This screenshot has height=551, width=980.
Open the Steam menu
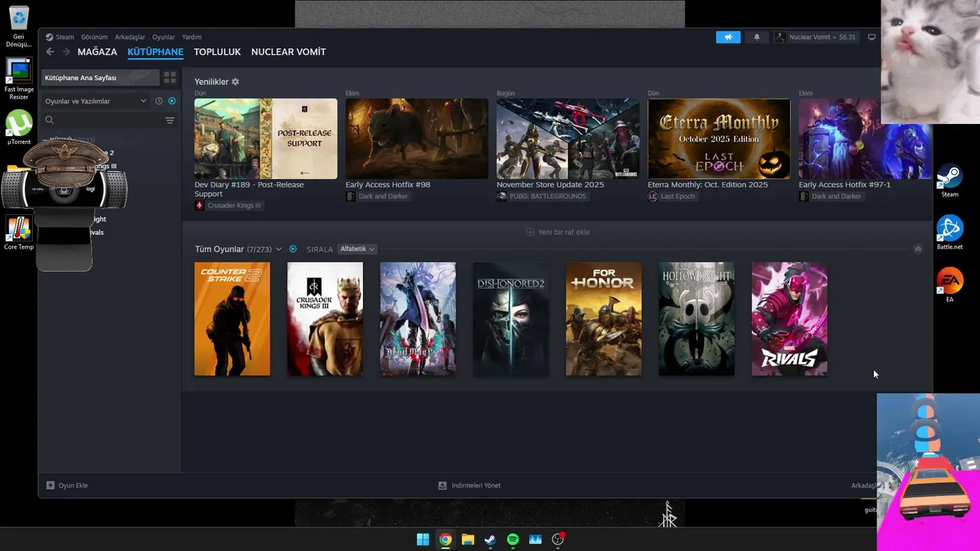[x=60, y=37]
